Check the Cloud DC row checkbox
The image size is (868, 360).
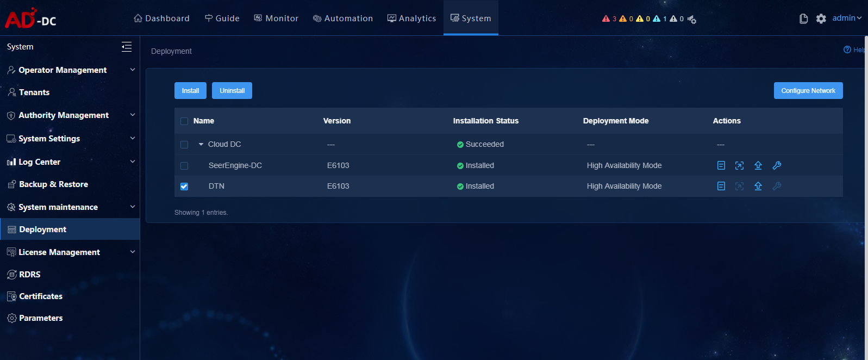coord(184,145)
